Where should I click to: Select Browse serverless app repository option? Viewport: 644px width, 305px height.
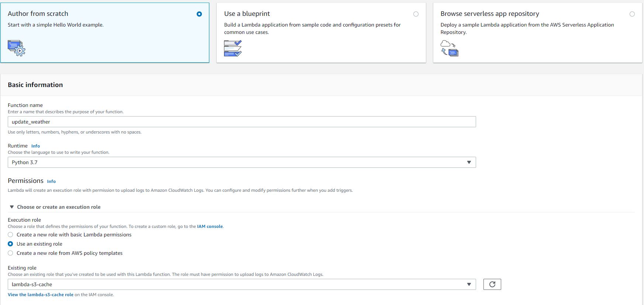[x=632, y=14]
